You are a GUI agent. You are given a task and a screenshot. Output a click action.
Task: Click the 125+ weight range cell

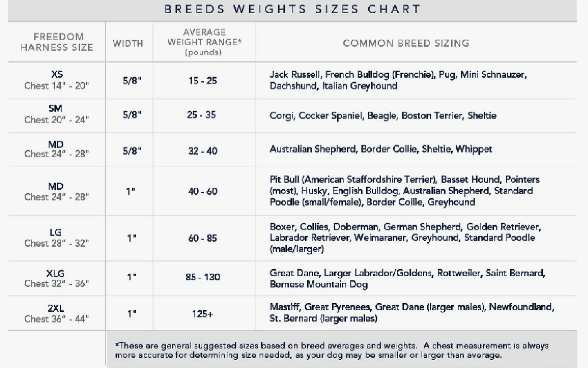click(202, 314)
